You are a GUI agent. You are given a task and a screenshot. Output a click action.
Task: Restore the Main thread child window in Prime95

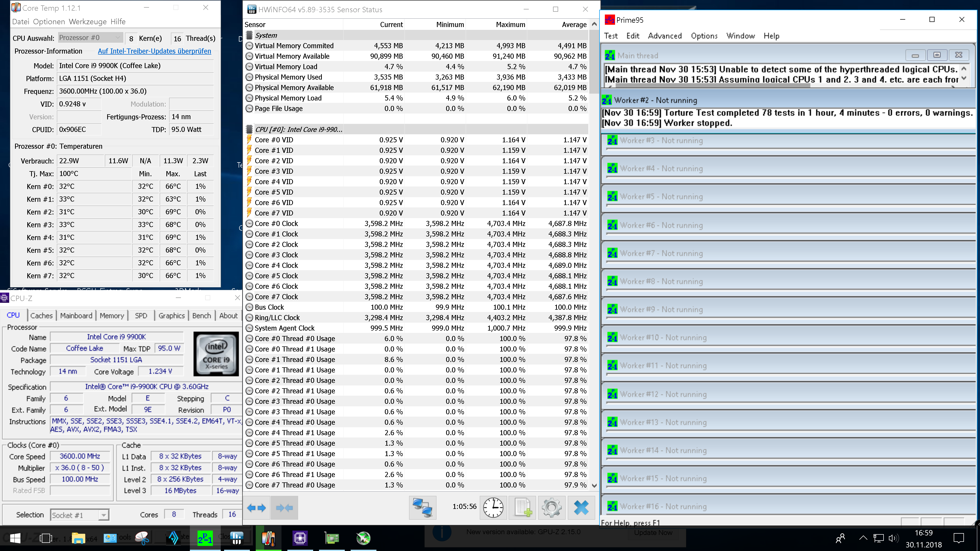(x=937, y=56)
